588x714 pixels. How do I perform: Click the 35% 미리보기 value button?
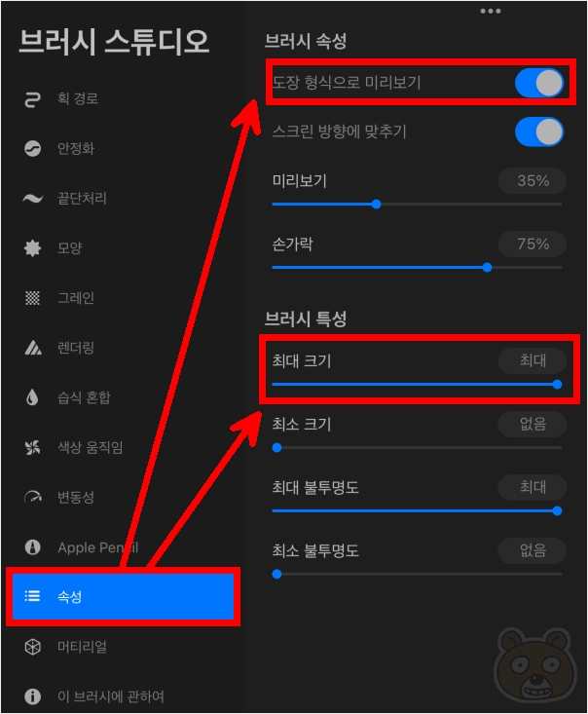pyautogui.click(x=533, y=181)
